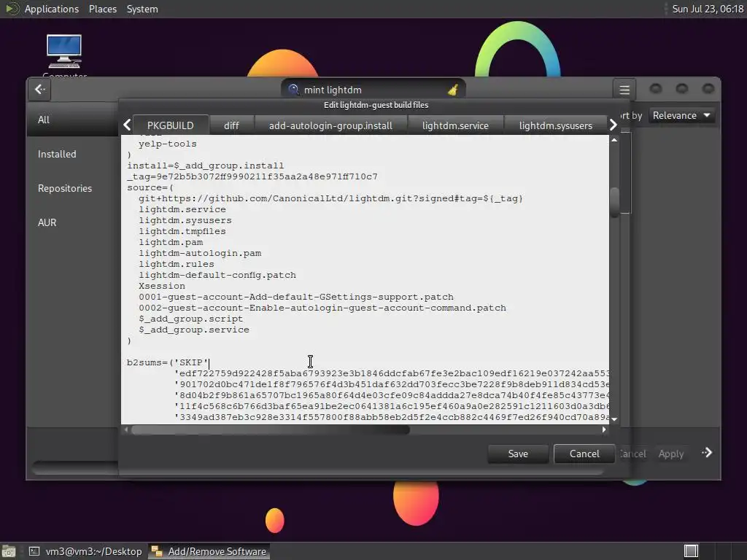Select the All category in the sidebar

coord(72,120)
